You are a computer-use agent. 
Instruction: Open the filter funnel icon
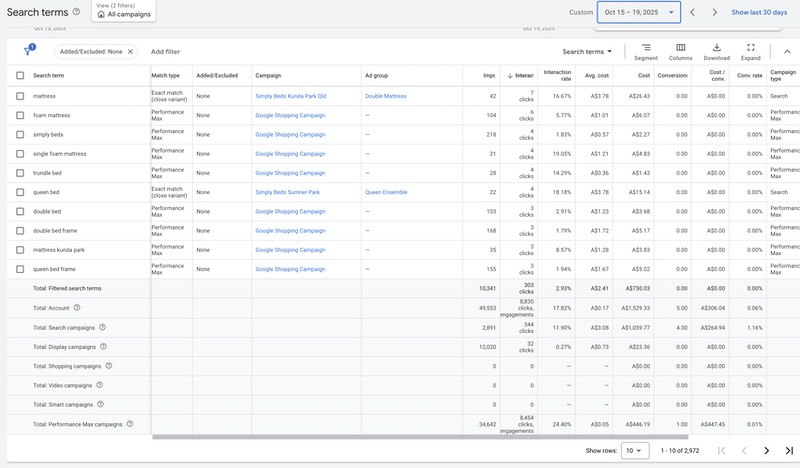tap(28, 51)
